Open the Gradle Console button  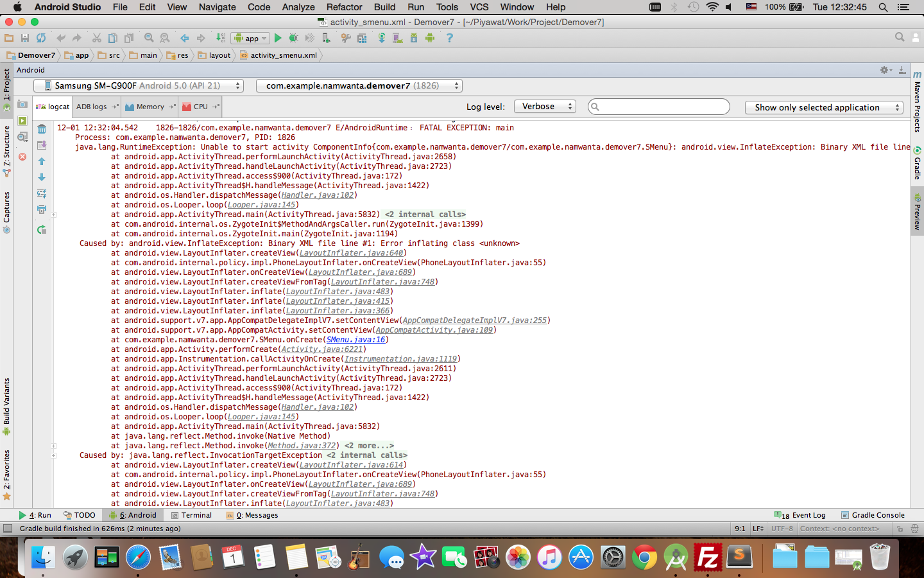[x=873, y=515]
